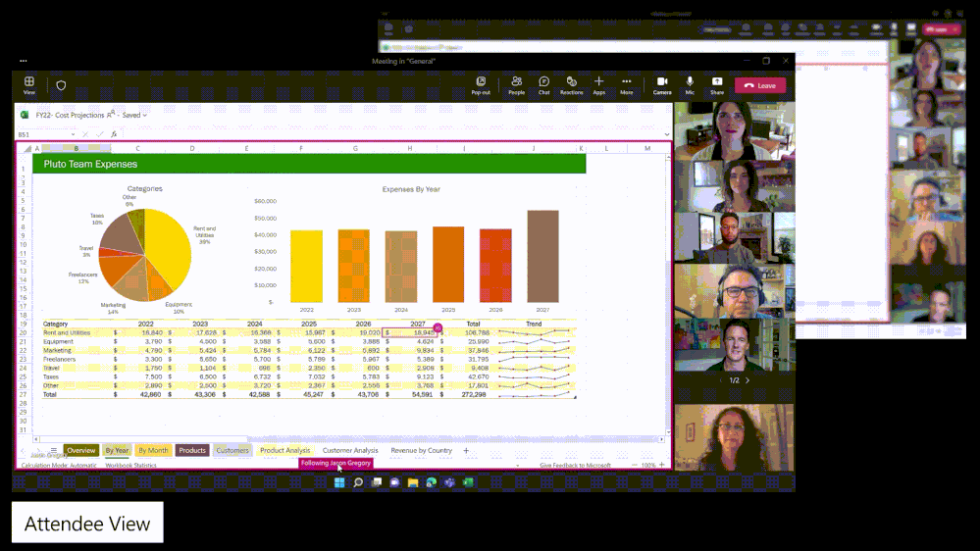Click the 2026 red-orange bar in chart
This screenshot has height=551, width=980.
[x=495, y=266]
